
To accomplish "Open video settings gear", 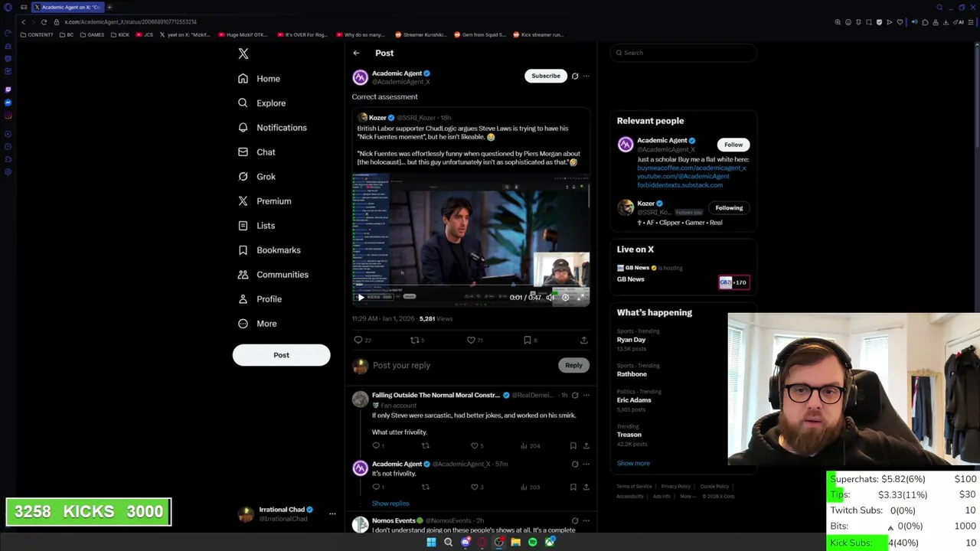I will coord(565,298).
